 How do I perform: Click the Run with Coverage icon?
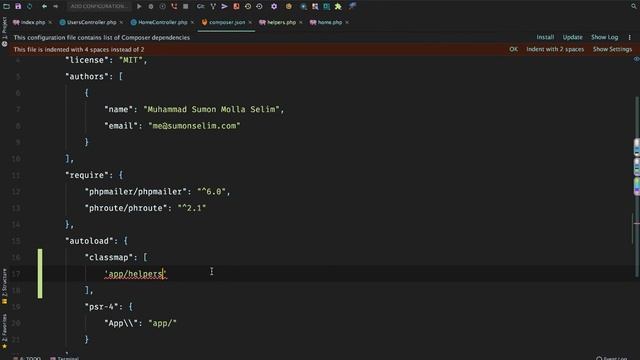[x=162, y=6]
